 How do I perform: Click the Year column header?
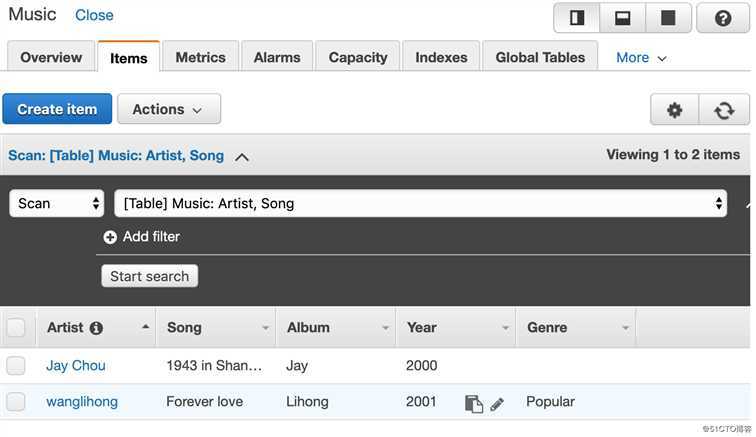[456, 328]
